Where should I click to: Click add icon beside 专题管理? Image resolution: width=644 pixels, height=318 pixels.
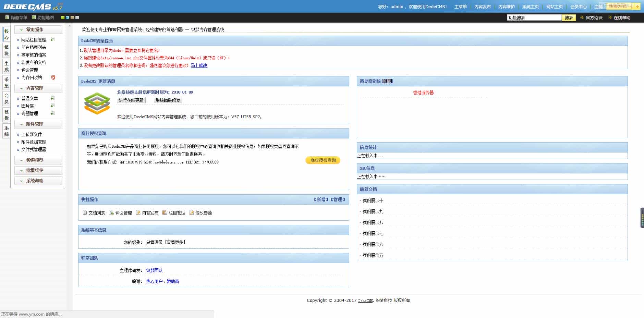53,113
